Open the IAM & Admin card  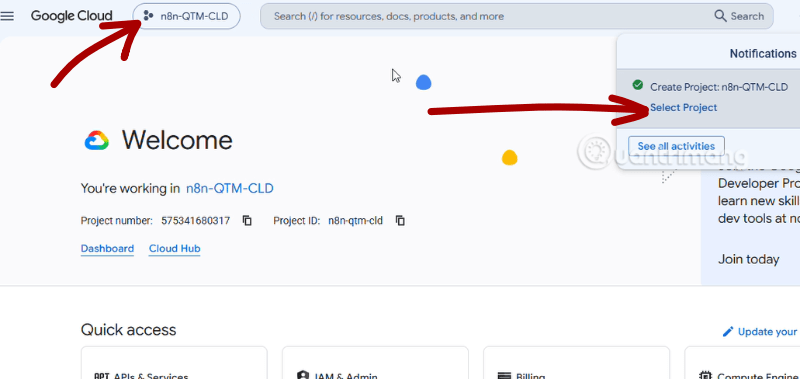coord(375,363)
